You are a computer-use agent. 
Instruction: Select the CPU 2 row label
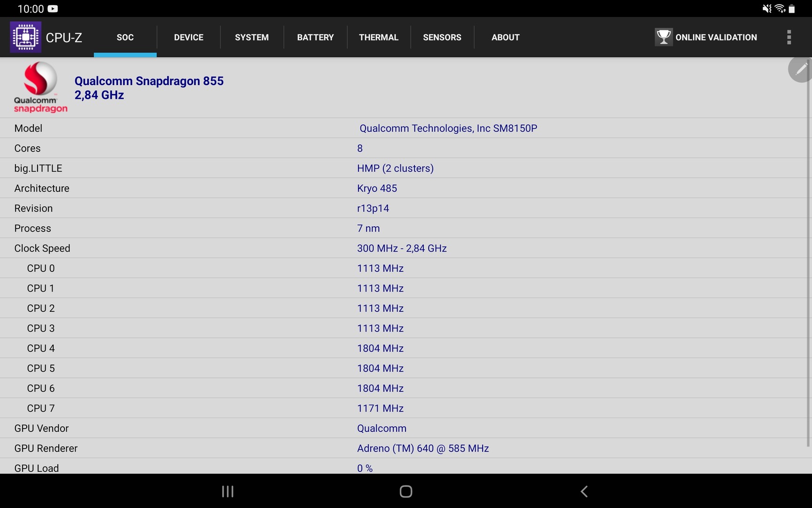tap(41, 308)
